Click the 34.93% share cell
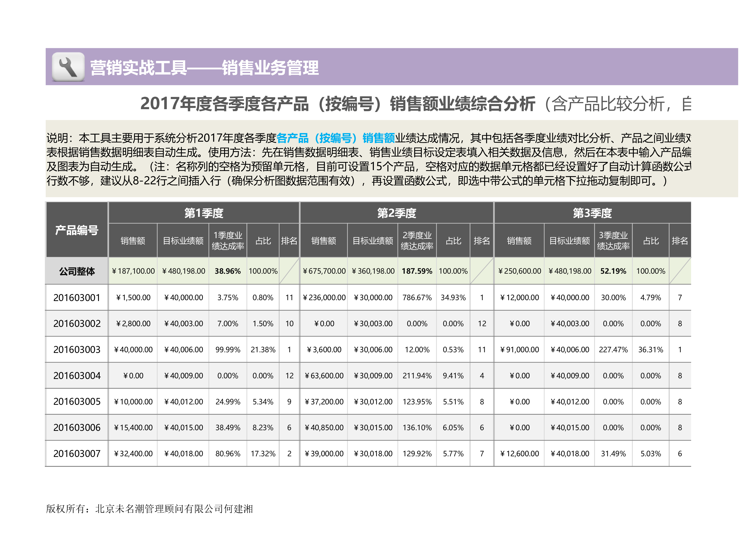 453,297
